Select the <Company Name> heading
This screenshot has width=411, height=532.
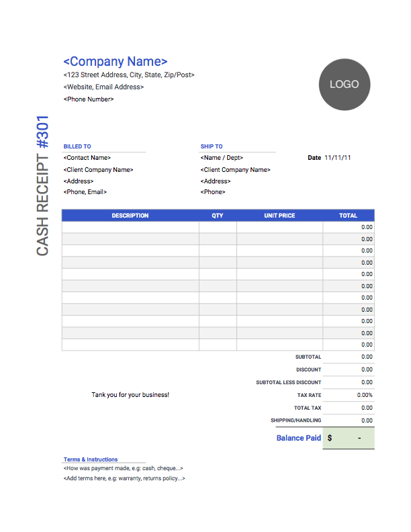coord(116,61)
